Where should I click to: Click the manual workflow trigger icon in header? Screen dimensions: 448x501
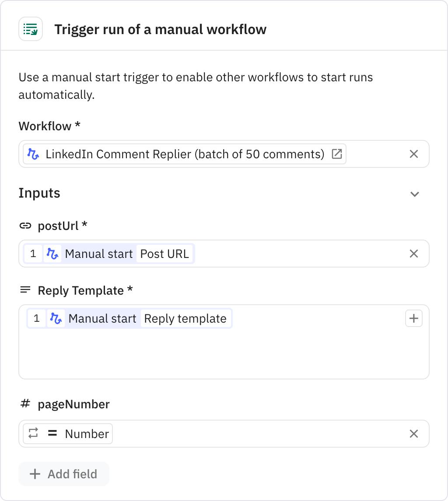coord(30,29)
